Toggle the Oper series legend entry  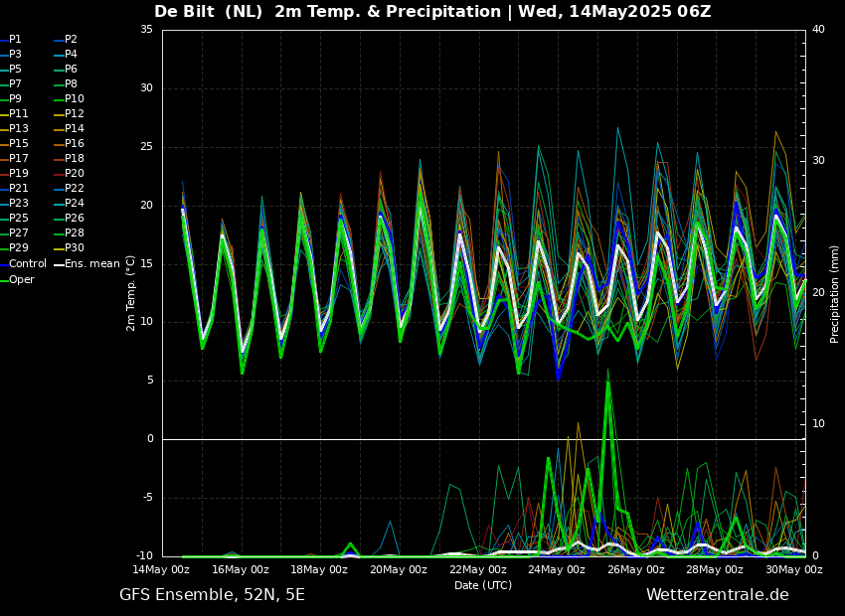pyautogui.click(x=22, y=279)
